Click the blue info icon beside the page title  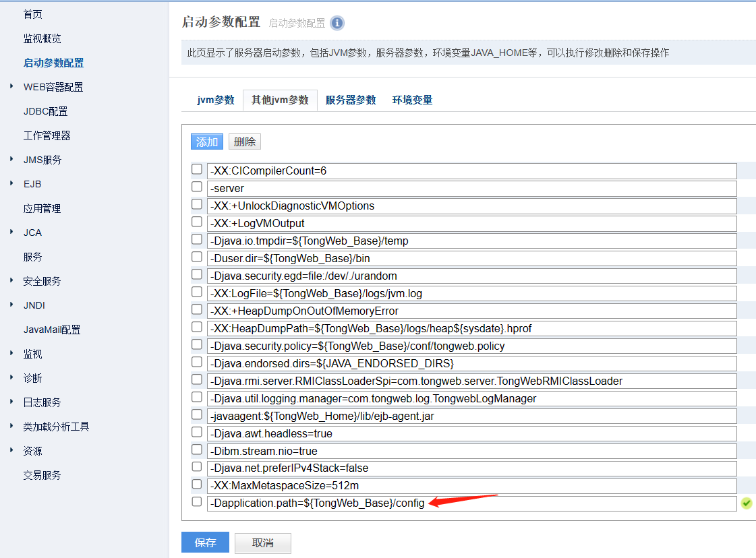(x=337, y=23)
